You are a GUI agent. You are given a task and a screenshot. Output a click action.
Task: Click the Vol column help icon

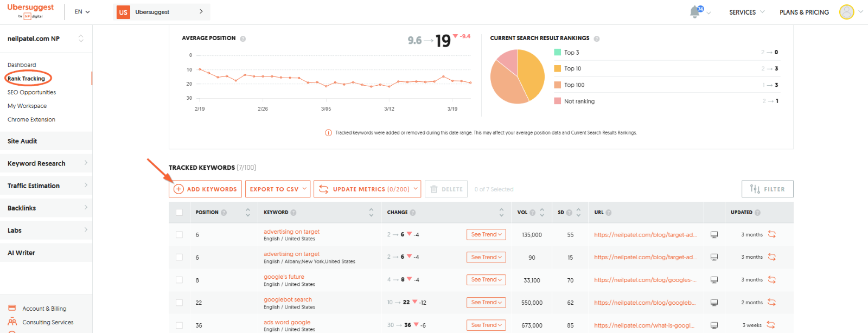point(532,213)
